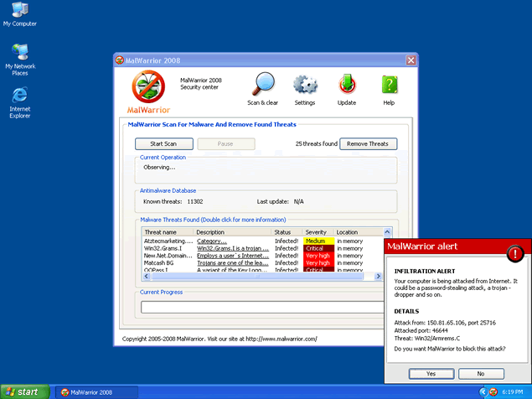
Task: Click the Remove Threats button
Action: click(369, 143)
